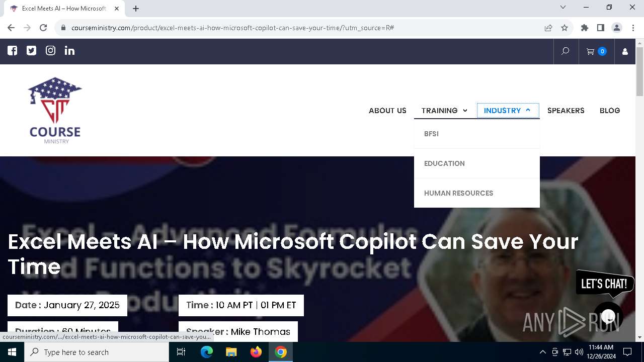Open File Explorer from the taskbar

[231, 352]
